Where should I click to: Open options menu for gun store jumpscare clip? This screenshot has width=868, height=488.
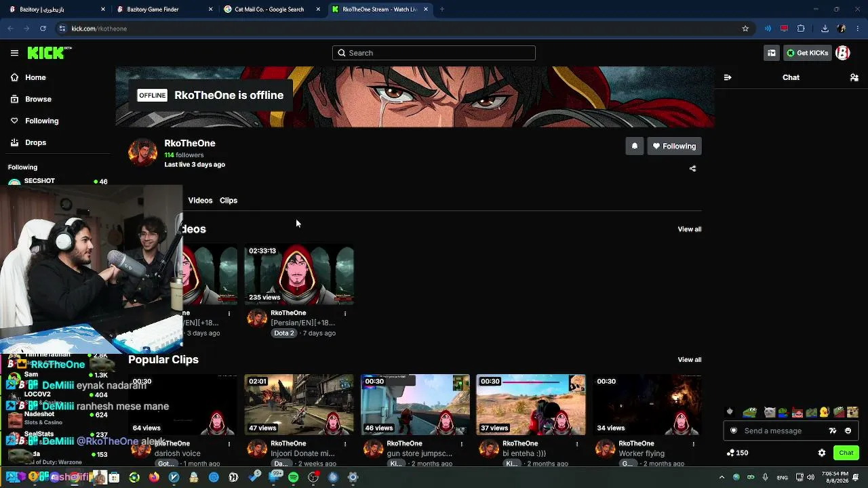pos(461,445)
